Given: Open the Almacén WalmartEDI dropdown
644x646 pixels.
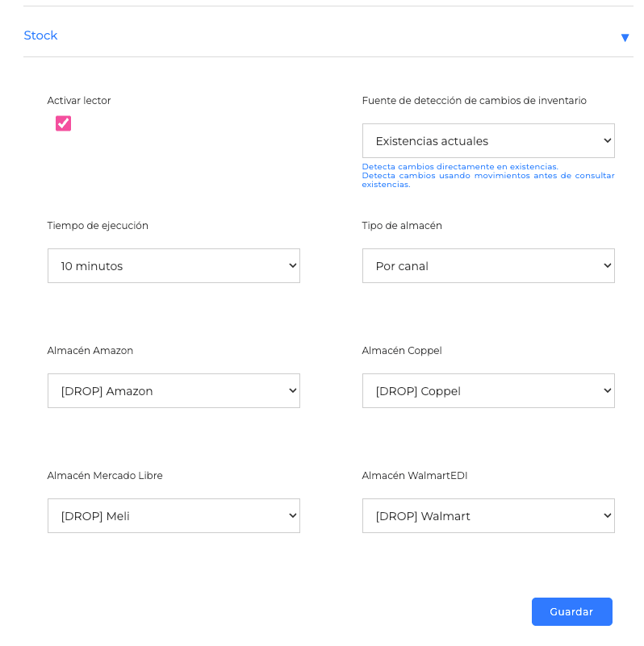Looking at the screenshot, I should pyautogui.click(x=488, y=516).
